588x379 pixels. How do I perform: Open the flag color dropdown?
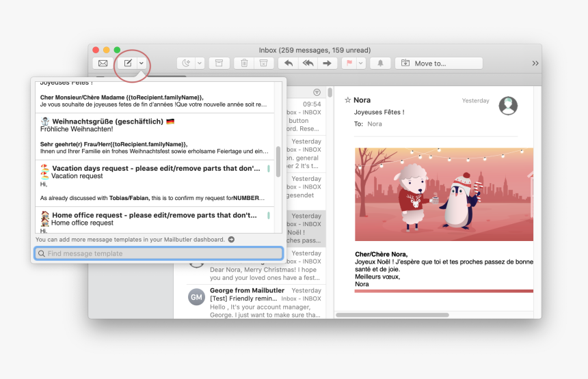click(361, 64)
